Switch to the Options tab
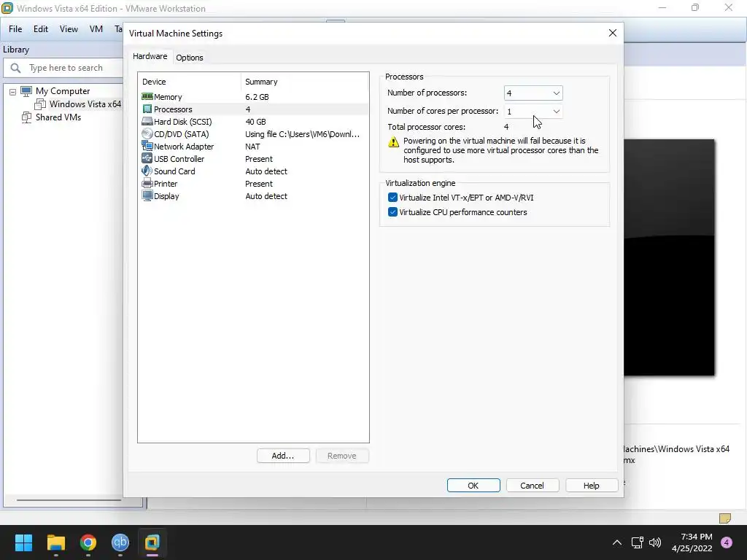Image resolution: width=747 pixels, height=560 pixels. (189, 58)
